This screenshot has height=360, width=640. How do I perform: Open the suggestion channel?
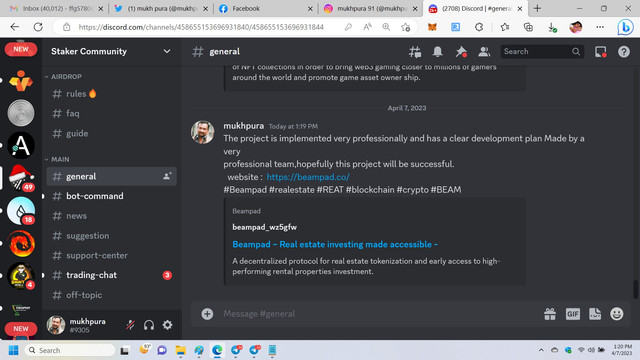(x=111, y=236)
